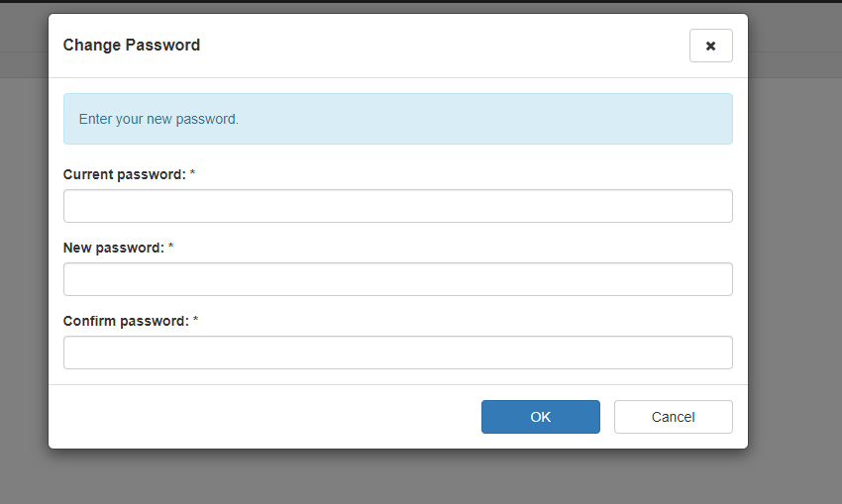Viewport: 842px width, 504px height.
Task: Click the asterisk beside New password label
Action: tap(171, 248)
